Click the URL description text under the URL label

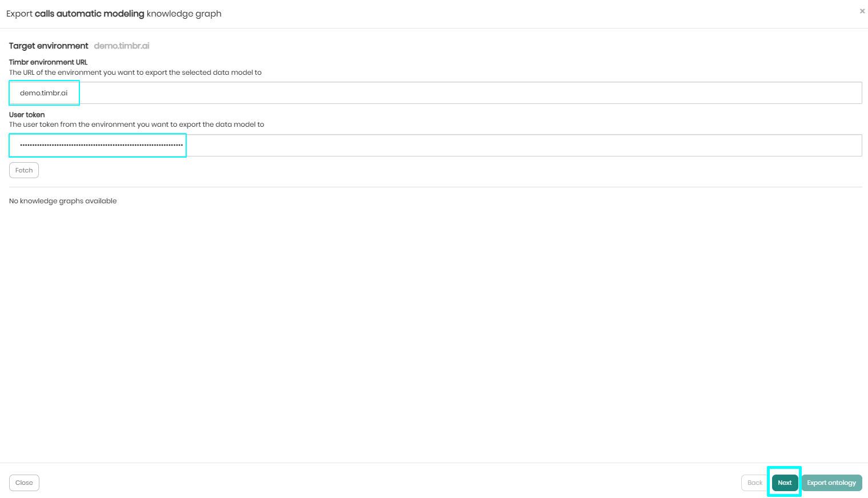[135, 73]
